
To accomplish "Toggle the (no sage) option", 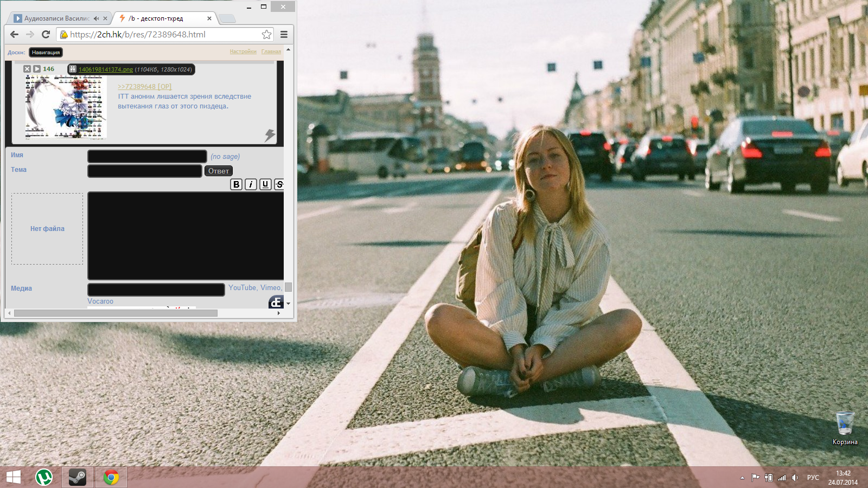I will [x=225, y=157].
